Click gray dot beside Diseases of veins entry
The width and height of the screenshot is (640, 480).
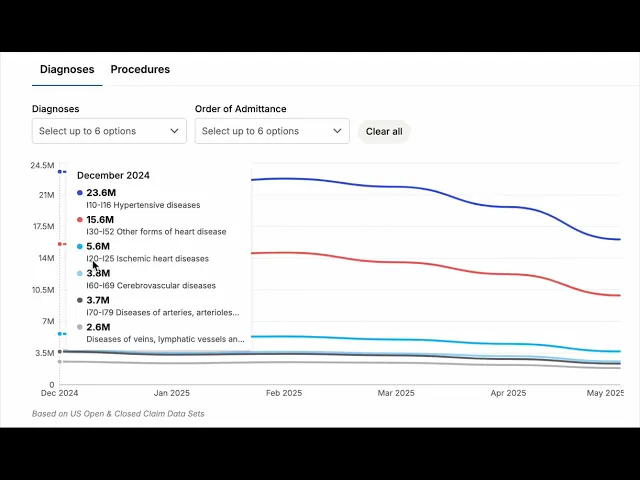coord(80,327)
